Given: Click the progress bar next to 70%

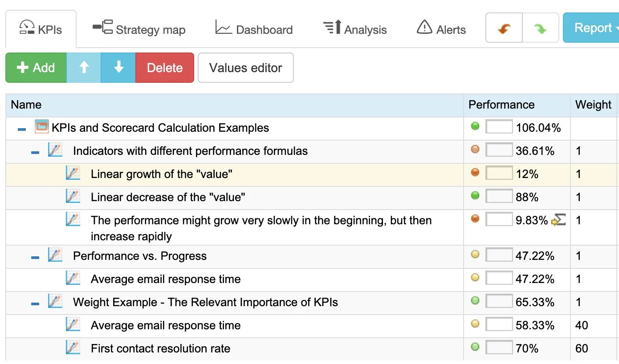Looking at the screenshot, I should click(x=499, y=348).
